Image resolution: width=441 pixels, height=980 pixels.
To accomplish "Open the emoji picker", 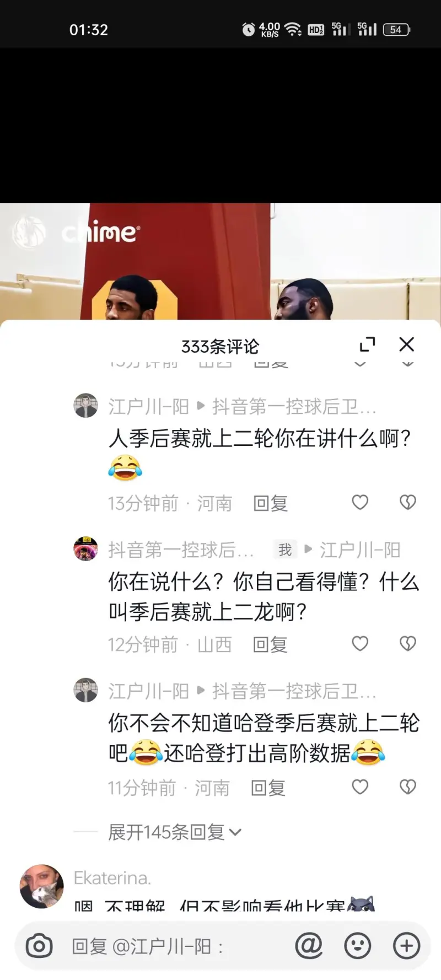I will (358, 946).
